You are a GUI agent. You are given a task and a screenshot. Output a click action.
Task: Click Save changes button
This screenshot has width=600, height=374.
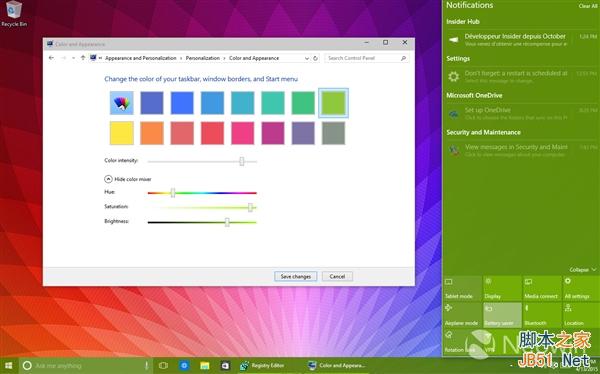pyautogui.click(x=295, y=276)
